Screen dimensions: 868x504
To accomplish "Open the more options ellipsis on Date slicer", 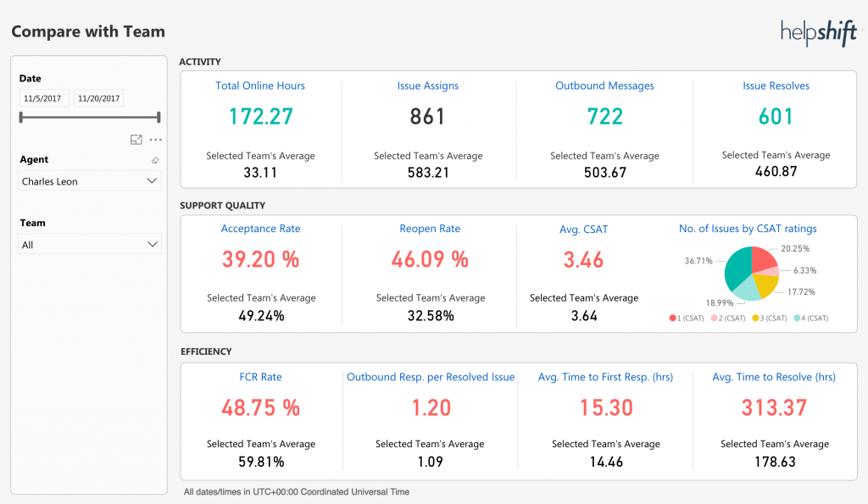I will click(155, 140).
